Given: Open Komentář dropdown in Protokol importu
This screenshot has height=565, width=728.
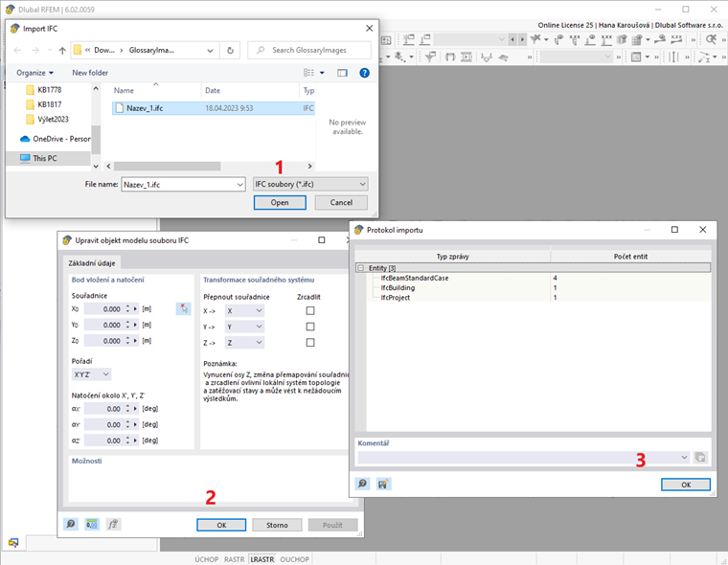Looking at the screenshot, I should 684,458.
